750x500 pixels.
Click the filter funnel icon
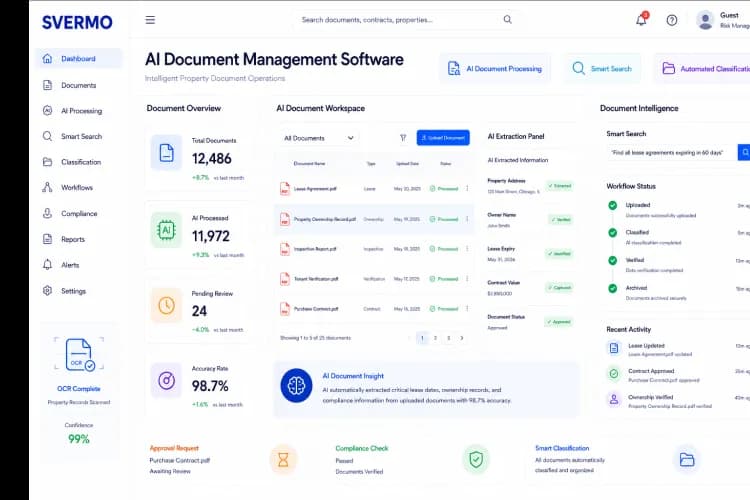pos(403,138)
